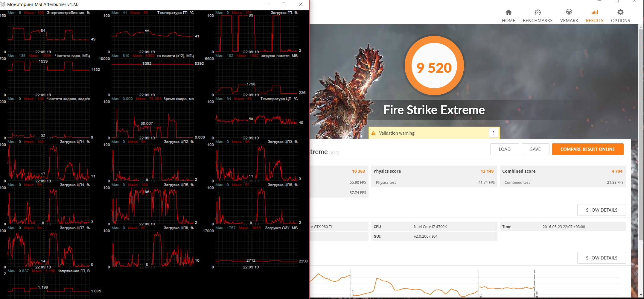Open the validation warning help question mark
The height and width of the screenshot is (299, 644).
[493, 133]
